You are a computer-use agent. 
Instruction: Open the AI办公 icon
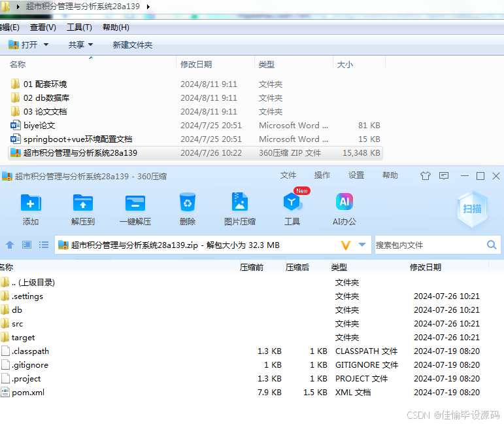click(x=344, y=202)
